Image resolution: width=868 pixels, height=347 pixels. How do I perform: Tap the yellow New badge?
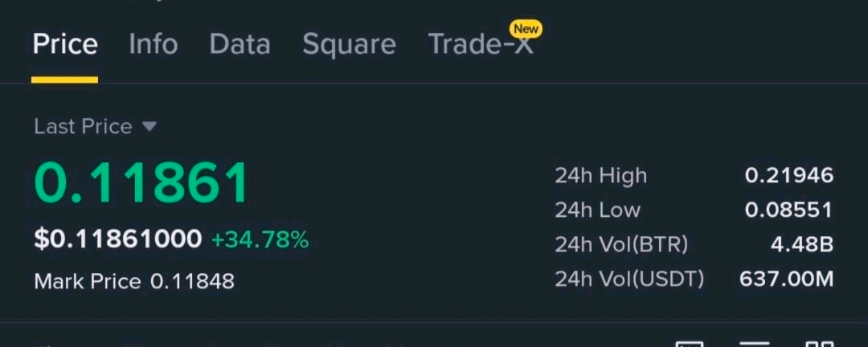526,28
